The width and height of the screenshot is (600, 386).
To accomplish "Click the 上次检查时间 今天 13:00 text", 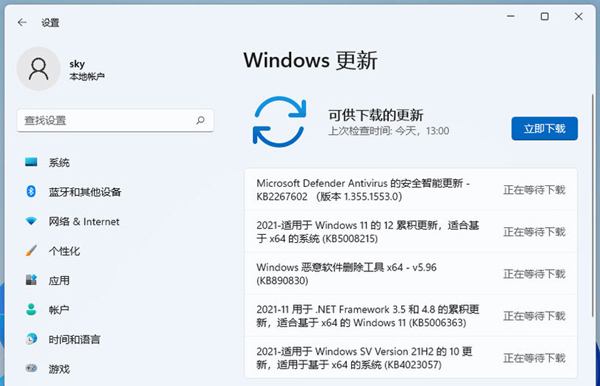I will click(x=389, y=131).
